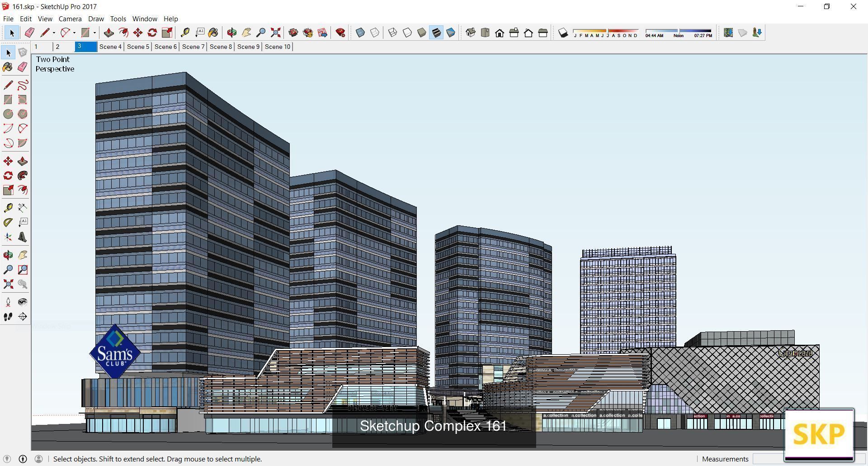This screenshot has width=868, height=466.
Task: Activate the Walk tool footprints icon
Action: 8,317
